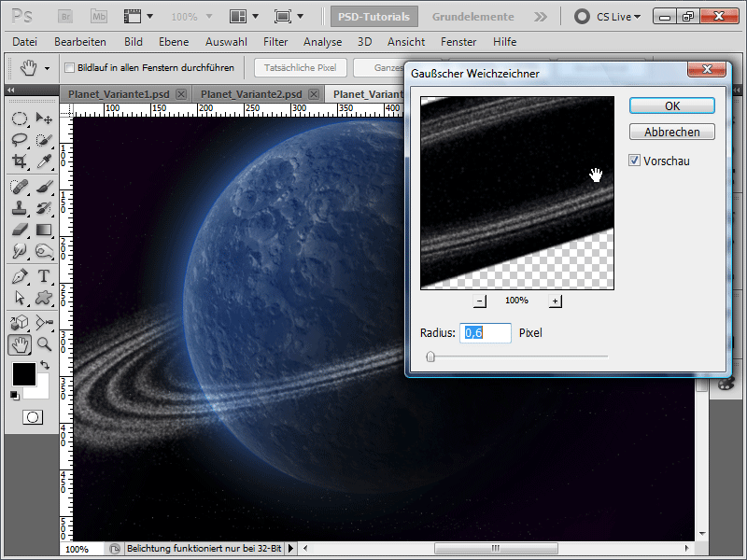Select the Custom Shape tool
The width and height of the screenshot is (747, 560).
pos(44,298)
